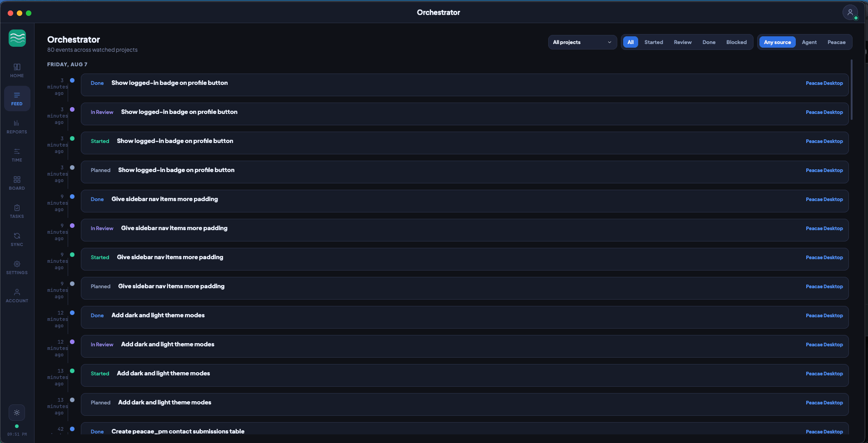Open Done event 'Show logged-in badge on profile button'

tap(465, 84)
